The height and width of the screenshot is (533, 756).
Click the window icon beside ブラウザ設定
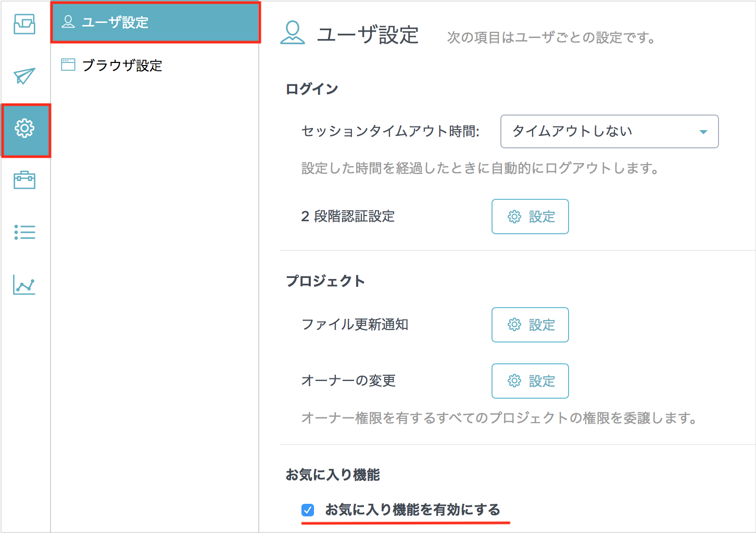coord(68,65)
